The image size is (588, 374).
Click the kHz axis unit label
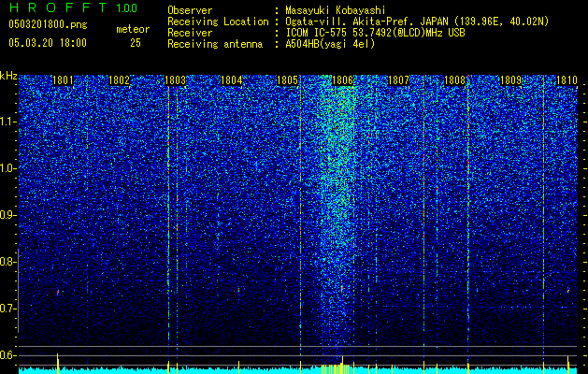8,76
